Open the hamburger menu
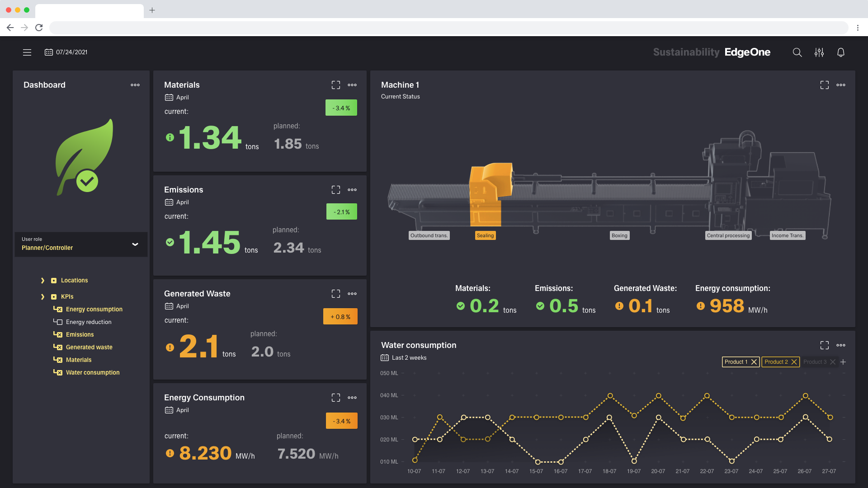The image size is (868, 488). [x=27, y=52]
